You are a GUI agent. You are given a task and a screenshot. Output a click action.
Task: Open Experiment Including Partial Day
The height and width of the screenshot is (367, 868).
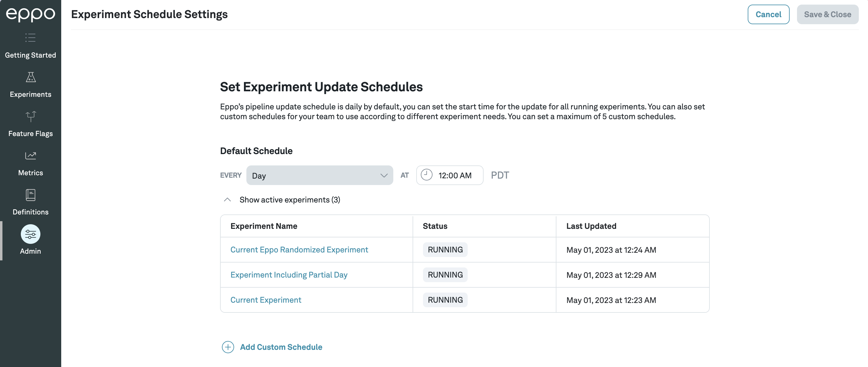[289, 274]
